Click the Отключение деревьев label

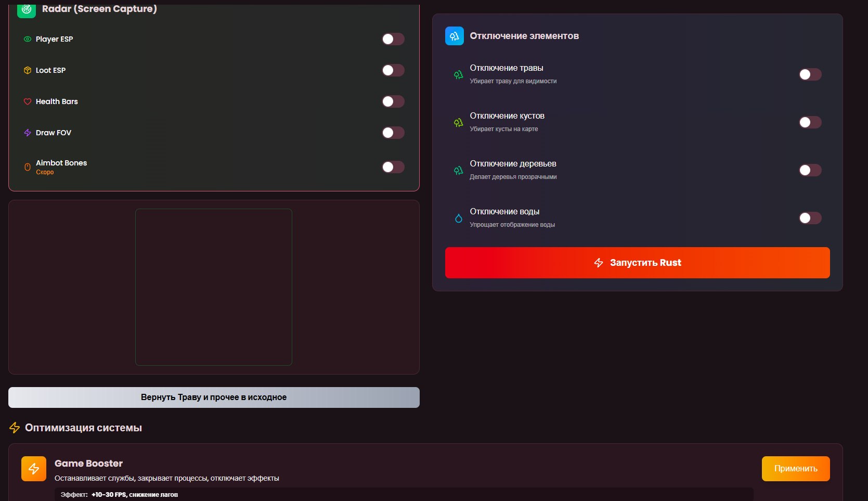(513, 164)
